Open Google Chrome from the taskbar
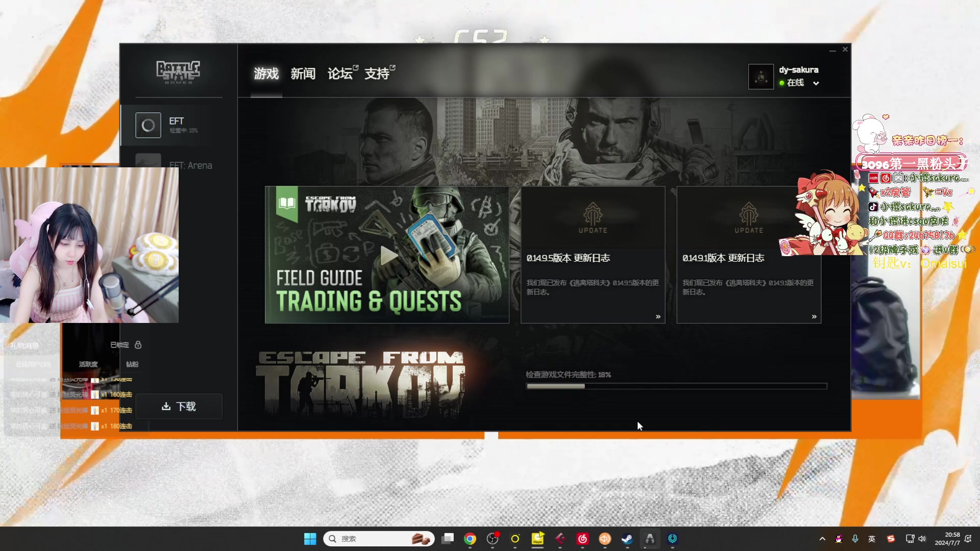Screen dimensions: 980x551 click(x=470, y=539)
